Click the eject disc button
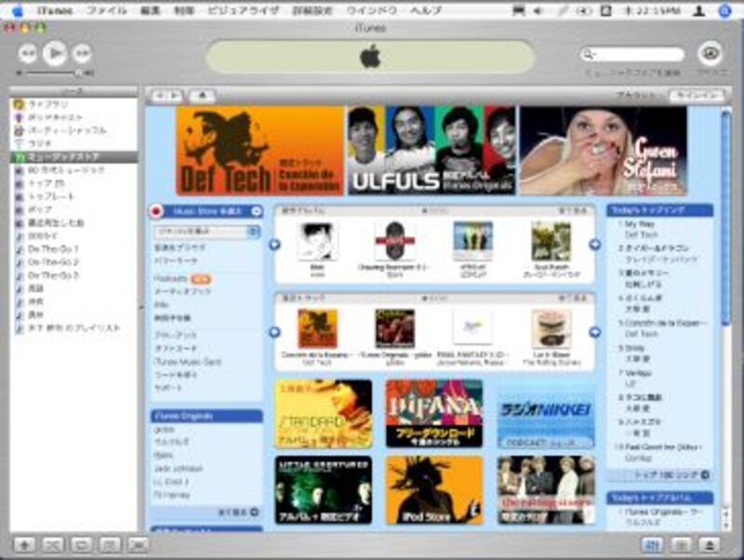This screenshot has width=744, height=560. 710,545
